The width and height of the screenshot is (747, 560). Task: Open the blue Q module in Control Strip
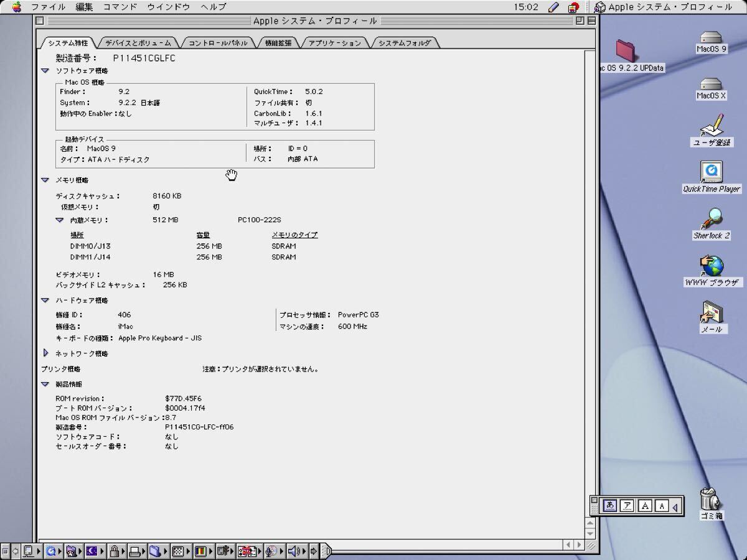coord(53,551)
